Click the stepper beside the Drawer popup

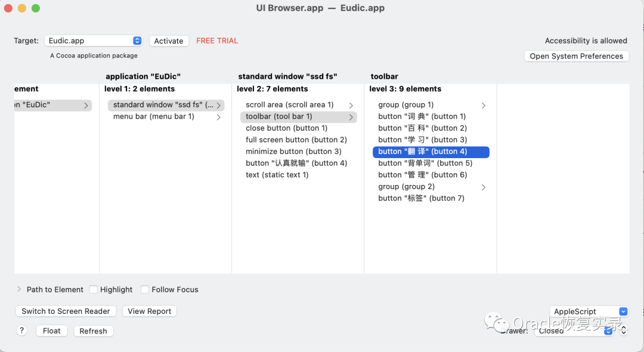coord(624,331)
